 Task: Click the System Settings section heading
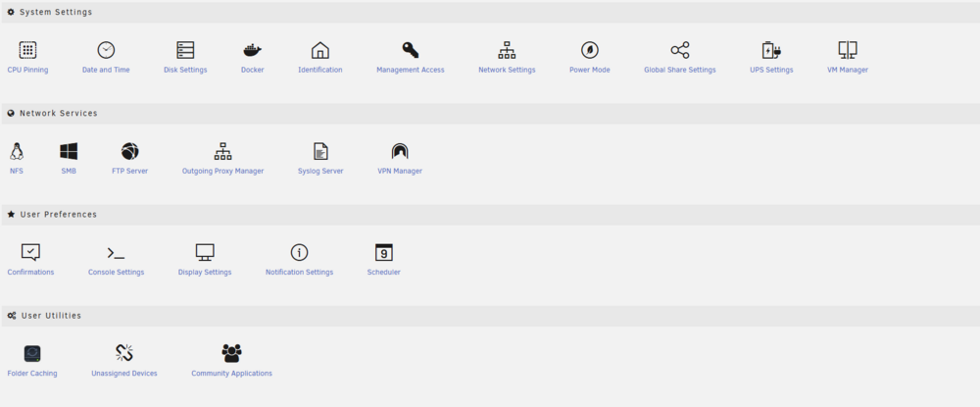pyautogui.click(x=56, y=12)
